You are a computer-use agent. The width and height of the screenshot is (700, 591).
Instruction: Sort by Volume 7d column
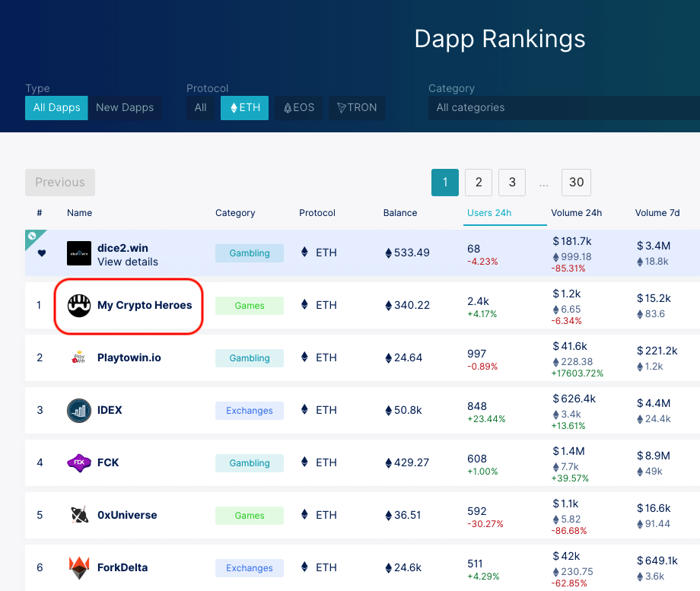point(657,213)
